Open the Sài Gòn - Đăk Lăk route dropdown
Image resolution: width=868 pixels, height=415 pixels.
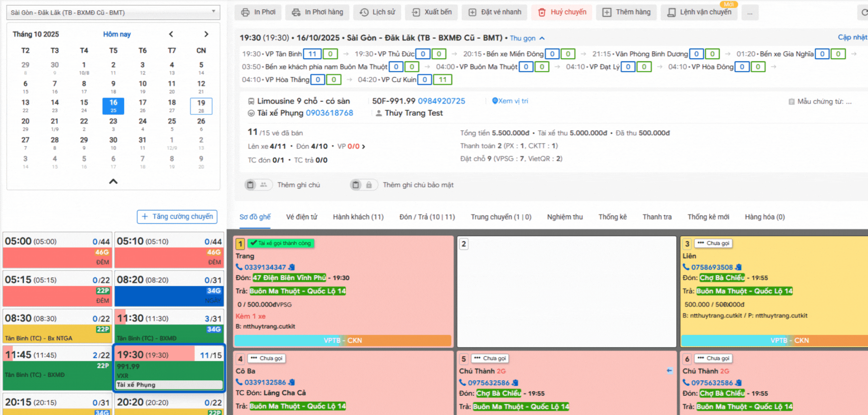[x=113, y=12]
